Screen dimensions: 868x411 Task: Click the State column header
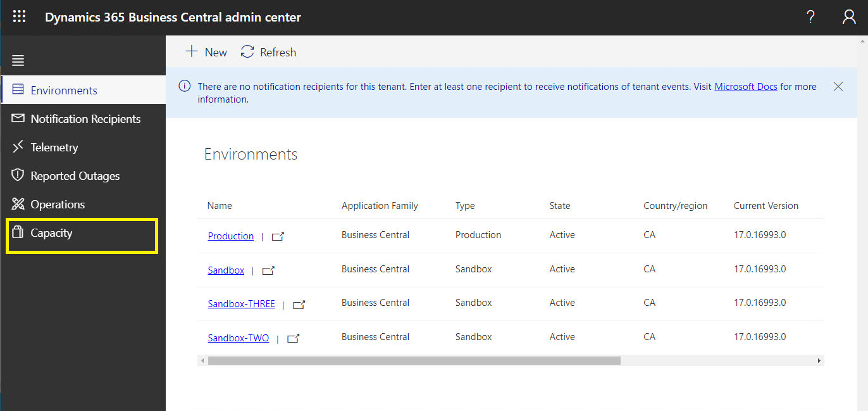(x=560, y=206)
